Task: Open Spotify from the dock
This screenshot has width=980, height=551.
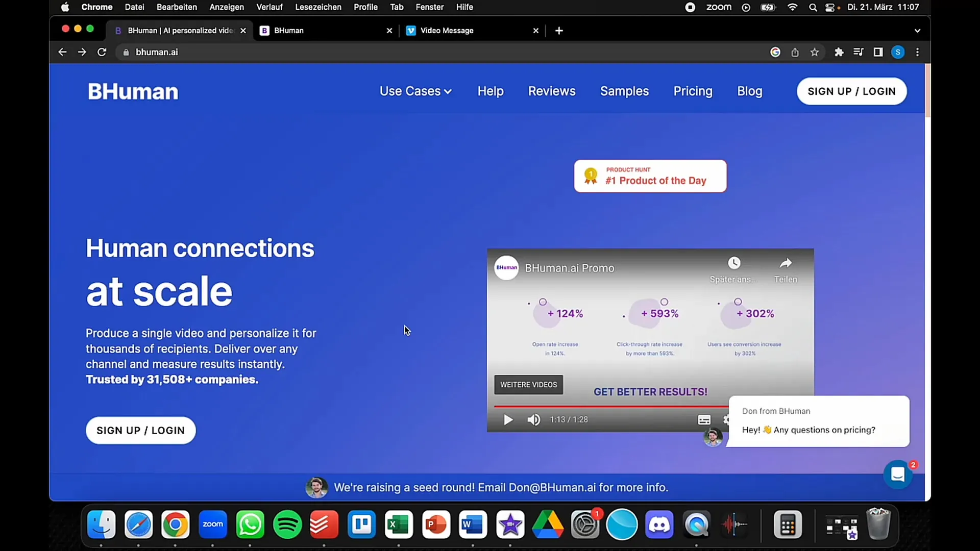Action: tap(287, 524)
